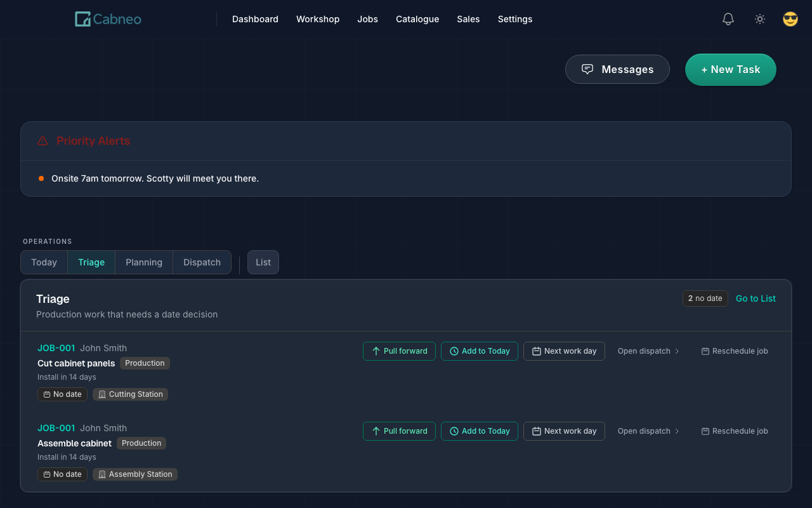
Task: Select the Dispatch operations tab
Action: click(x=202, y=262)
